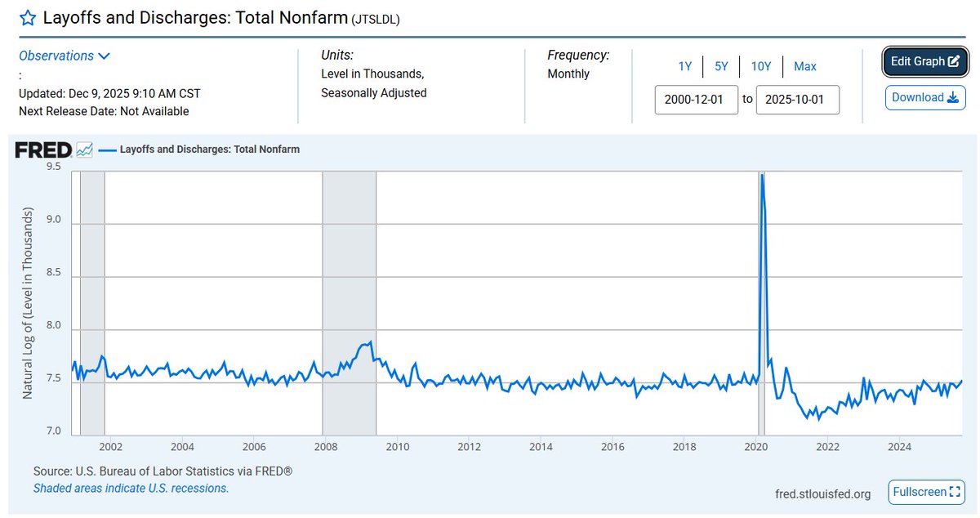Screen dimensions: 980x518
Task: Click the Next Release Date: Not Available text
Action: (x=104, y=111)
